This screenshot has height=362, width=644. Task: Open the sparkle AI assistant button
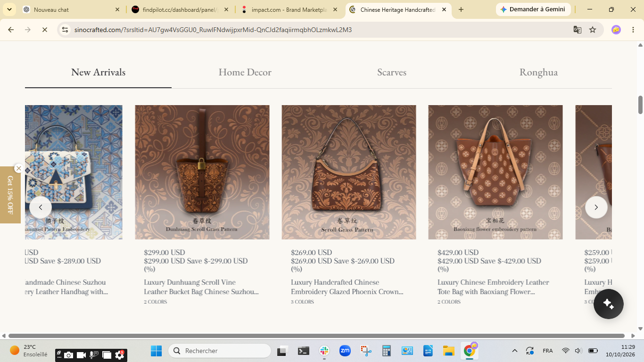[609, 304]
